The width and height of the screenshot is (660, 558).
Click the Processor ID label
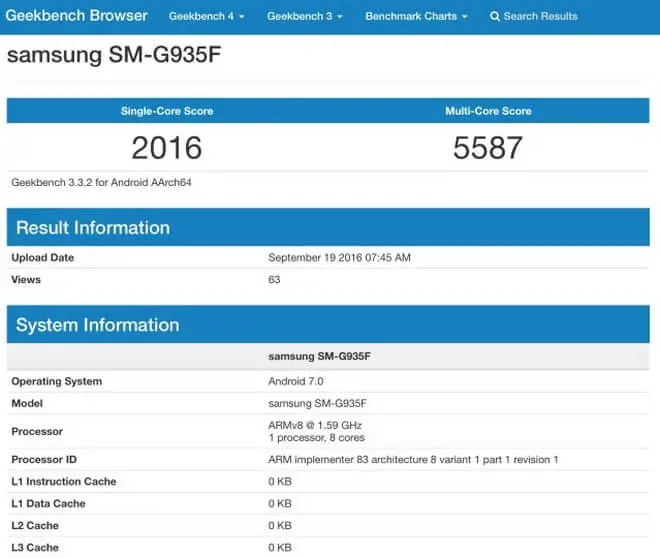(x=44, y=460)
